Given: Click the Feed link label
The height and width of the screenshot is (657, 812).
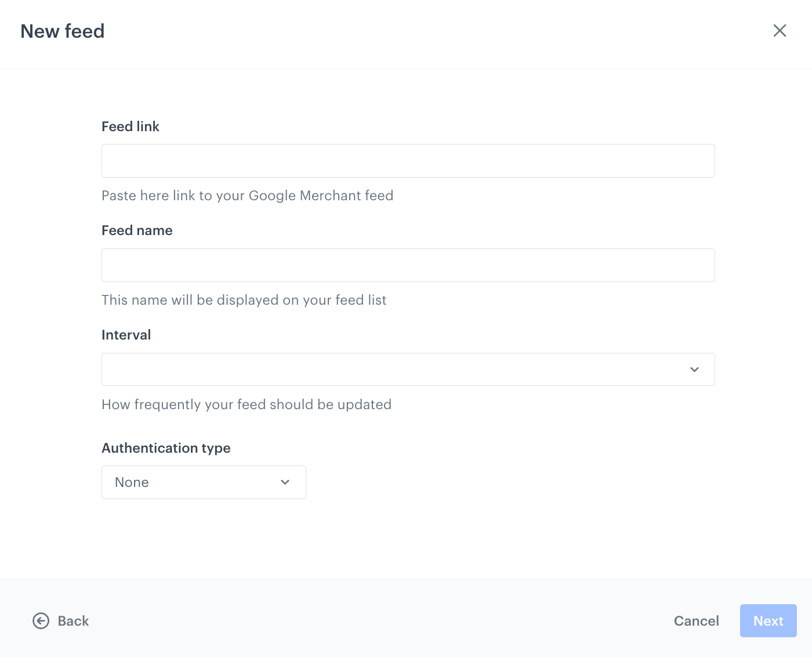Looking at the screenshot, I should point(130,126).
